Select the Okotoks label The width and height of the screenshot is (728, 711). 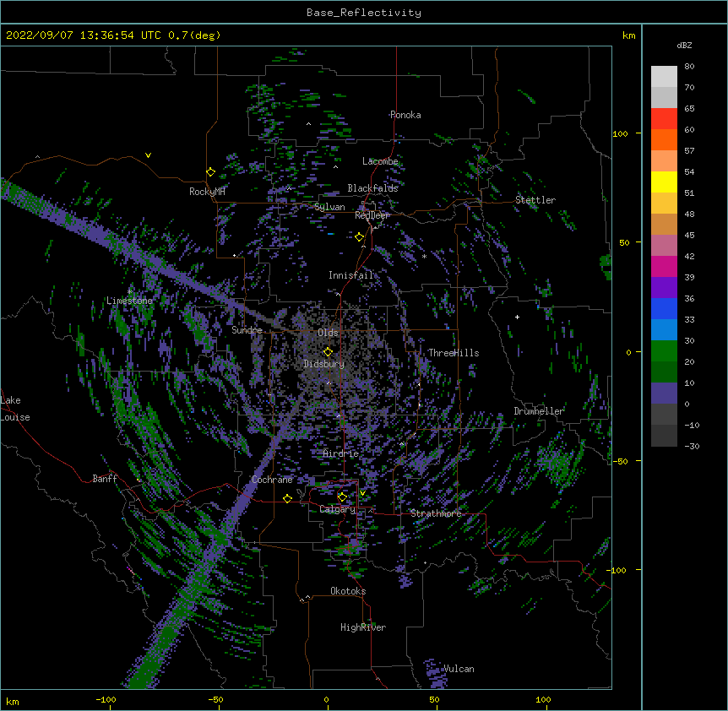coord(348,591)
